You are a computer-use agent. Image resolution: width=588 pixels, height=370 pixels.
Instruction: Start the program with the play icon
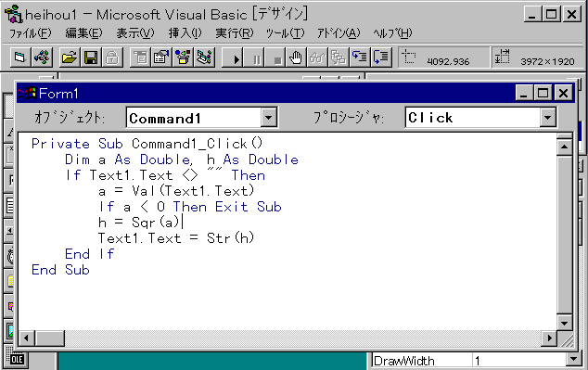pyautogui.click(x=233, y=57)
